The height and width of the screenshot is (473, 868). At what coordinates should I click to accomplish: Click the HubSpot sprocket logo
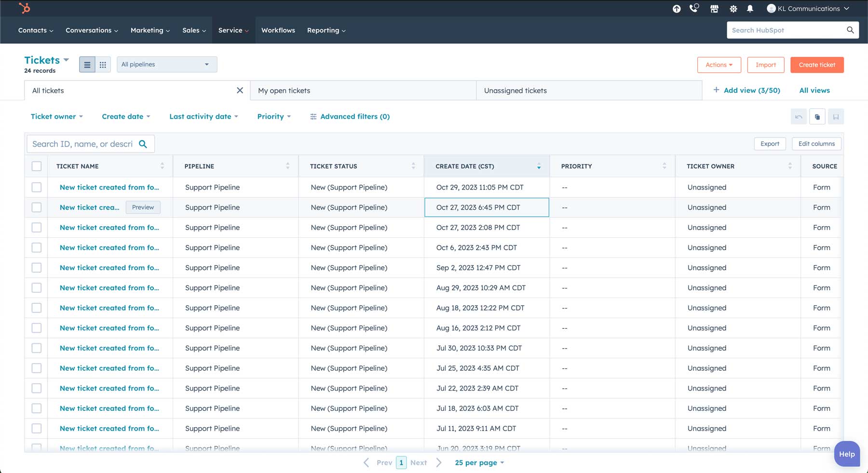(24, 8)
